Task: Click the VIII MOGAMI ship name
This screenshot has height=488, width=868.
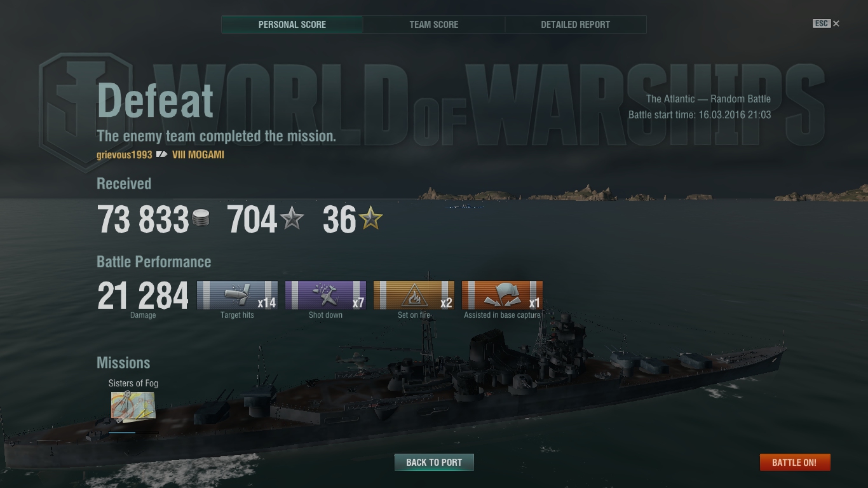Action: pyautogui.click(x=198, y=154)
